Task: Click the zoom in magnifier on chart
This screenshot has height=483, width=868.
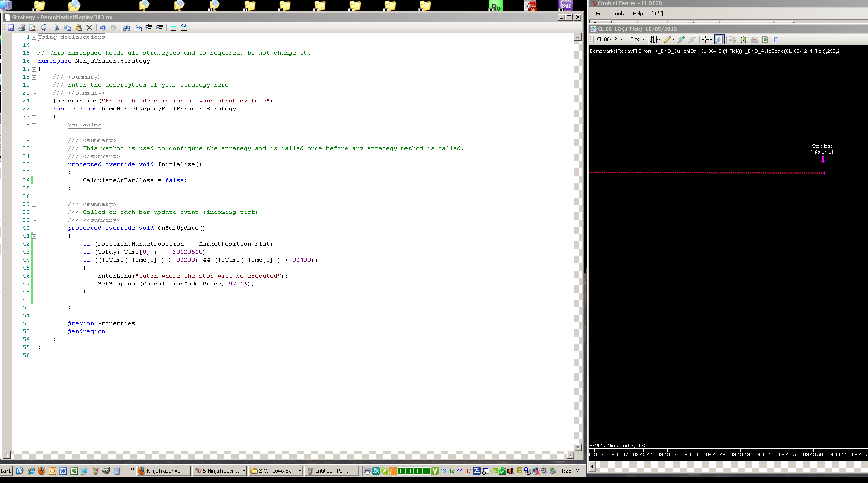Action: point(681,39)
